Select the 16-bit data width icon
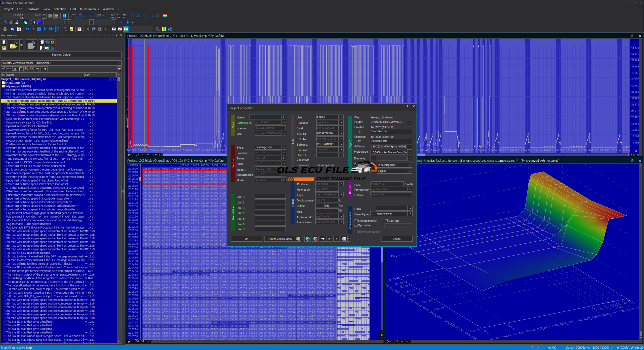 78,16
